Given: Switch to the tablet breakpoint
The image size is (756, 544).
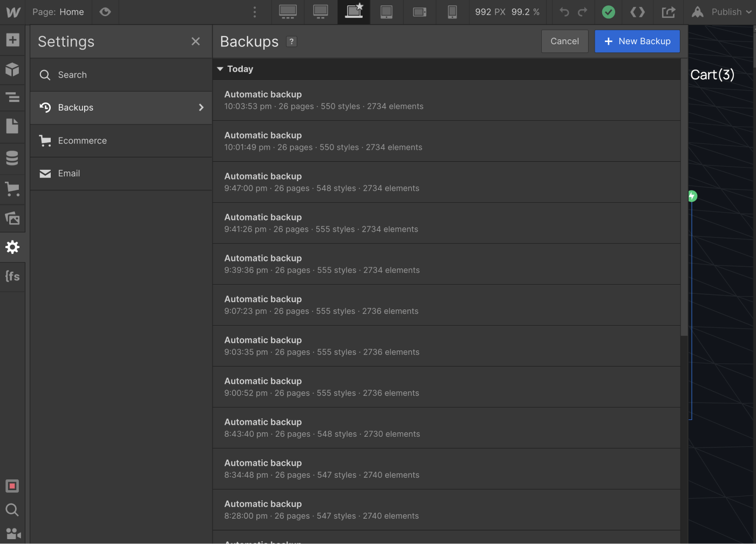Looking at the screenshot, I should tap(386, 12).
